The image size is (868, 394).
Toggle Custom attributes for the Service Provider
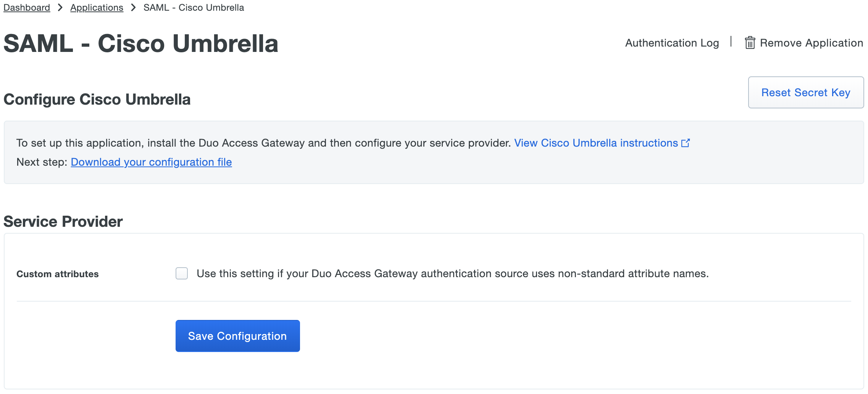(x=182, y=273)
